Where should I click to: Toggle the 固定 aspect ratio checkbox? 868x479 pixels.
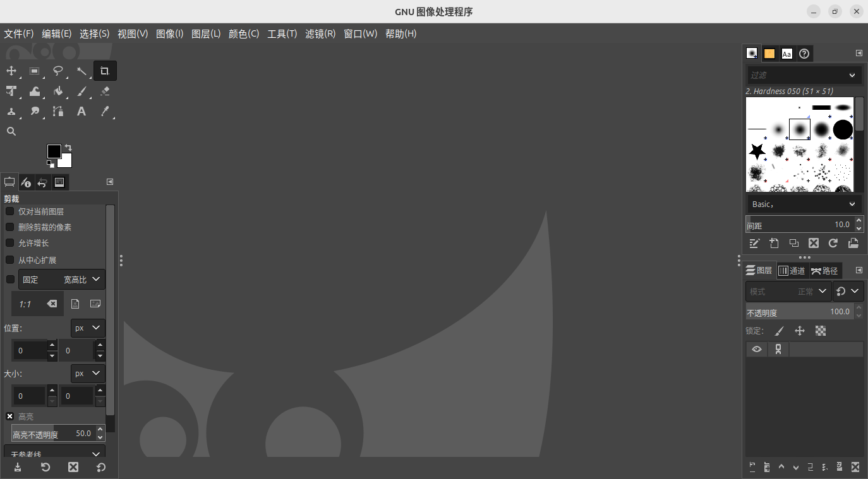coord(10,280)
